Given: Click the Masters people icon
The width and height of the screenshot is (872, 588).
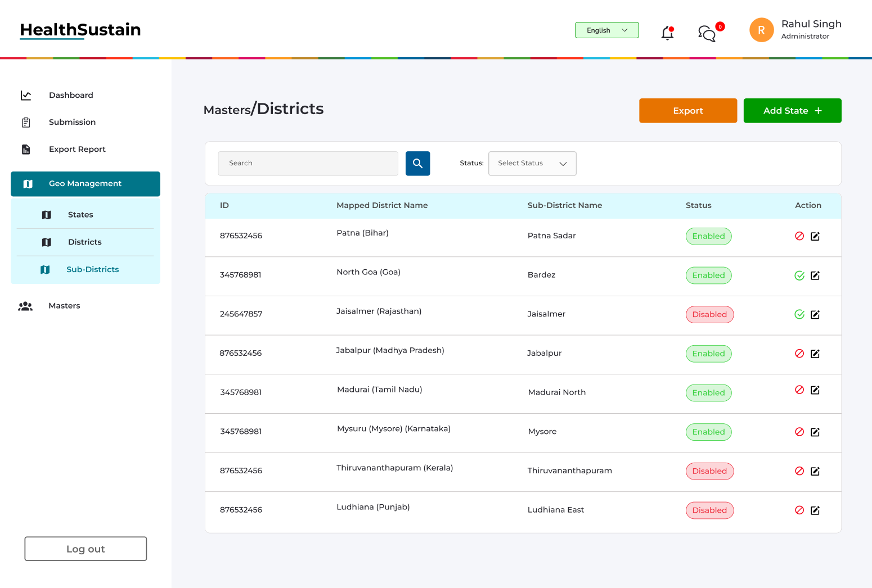Looking at the screenshot, I should coord(25,306).
